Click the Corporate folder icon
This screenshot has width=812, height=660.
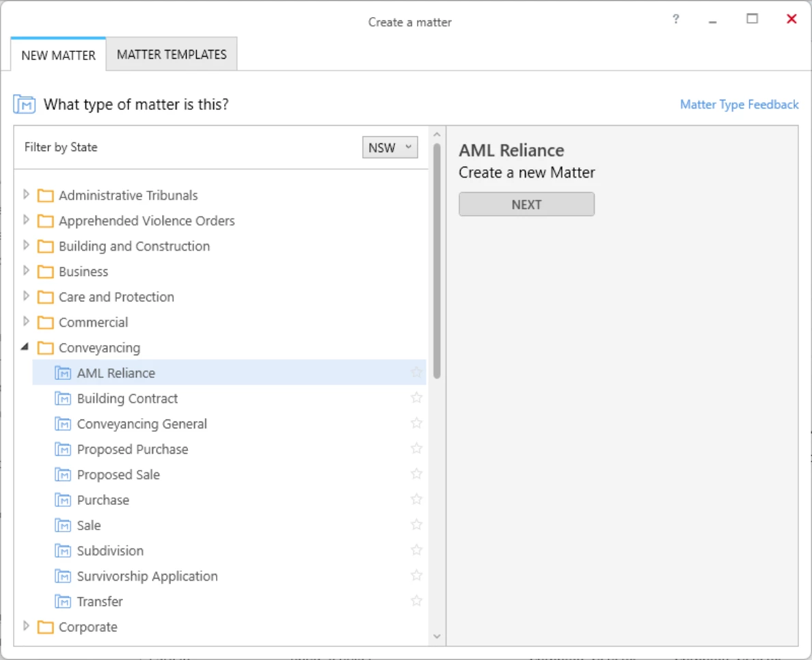click(x=46, y=627)
